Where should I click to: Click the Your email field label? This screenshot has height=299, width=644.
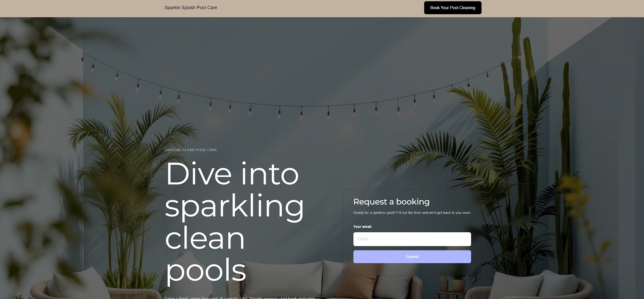362,227
